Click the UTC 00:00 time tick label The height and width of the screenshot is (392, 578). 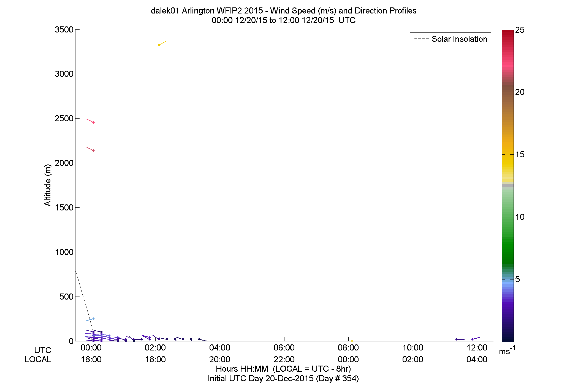pyautogui.click(x=91, y=348)
